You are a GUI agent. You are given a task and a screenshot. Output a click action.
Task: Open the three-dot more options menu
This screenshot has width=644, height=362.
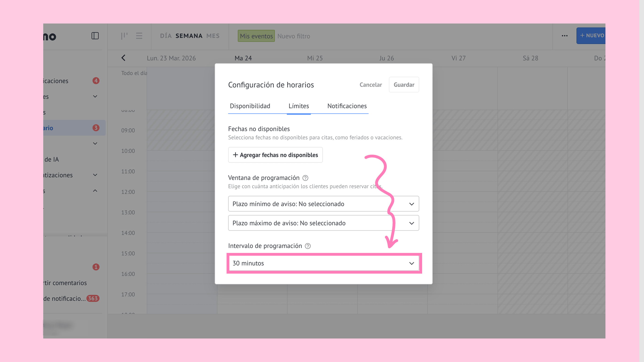565,36
